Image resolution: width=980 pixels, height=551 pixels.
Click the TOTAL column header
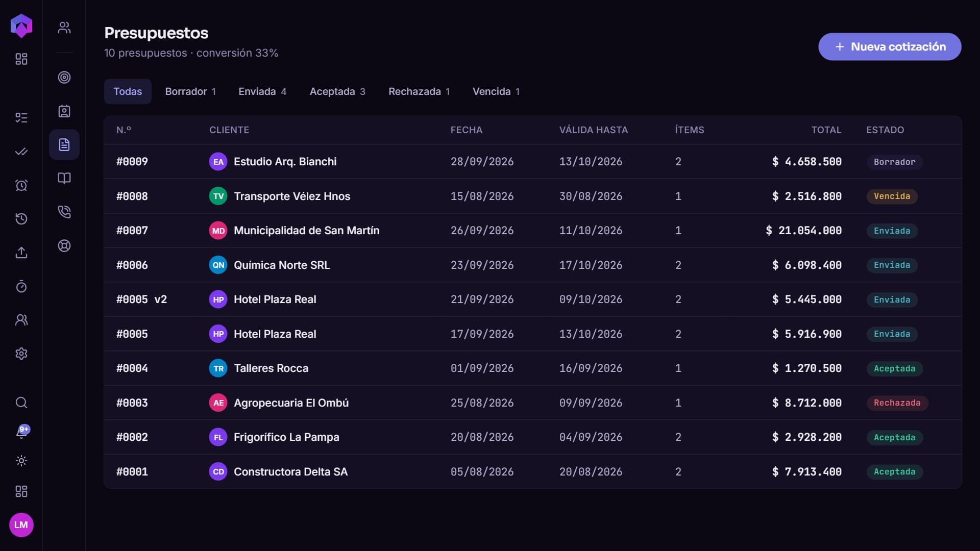(826, 130)
